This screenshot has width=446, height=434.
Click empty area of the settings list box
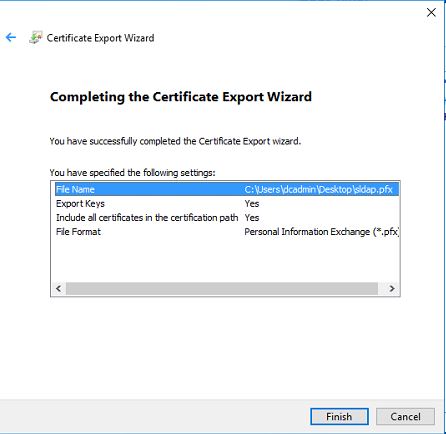click(225, 260)
